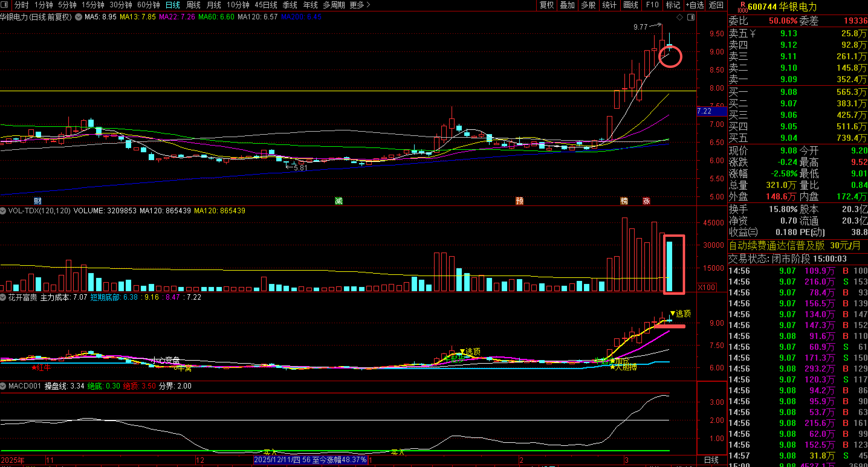Click the 榜 marker icon
The image size is (868, 467).
(624, 201)
